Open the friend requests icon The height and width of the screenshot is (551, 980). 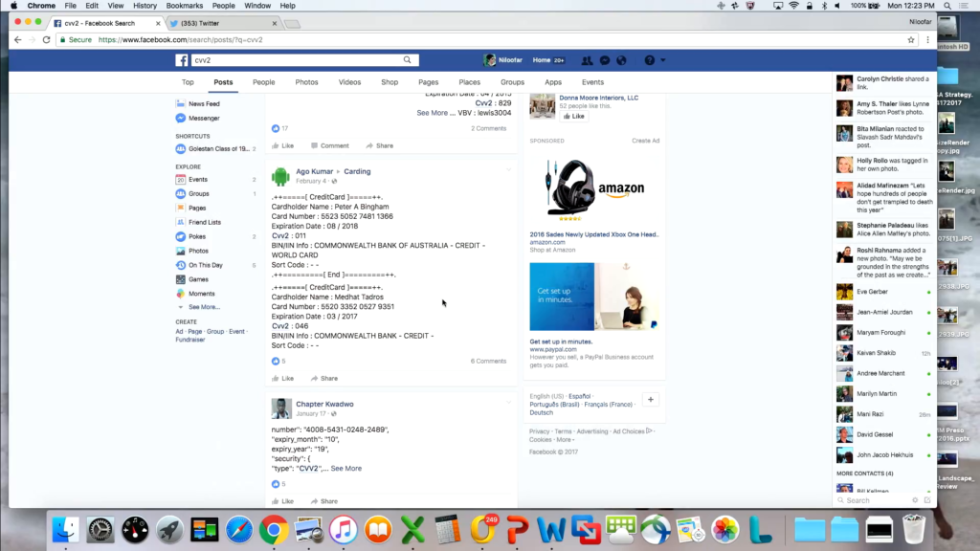(x=587, y=60)
